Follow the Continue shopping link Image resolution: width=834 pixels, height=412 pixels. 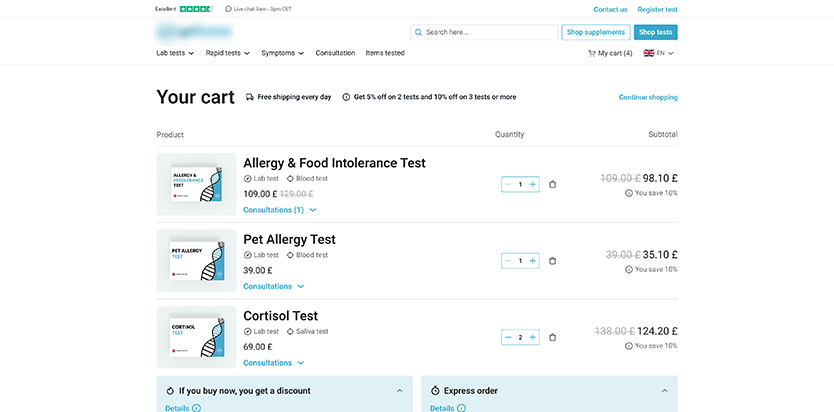pyautogui.click(x=648, y=98)
